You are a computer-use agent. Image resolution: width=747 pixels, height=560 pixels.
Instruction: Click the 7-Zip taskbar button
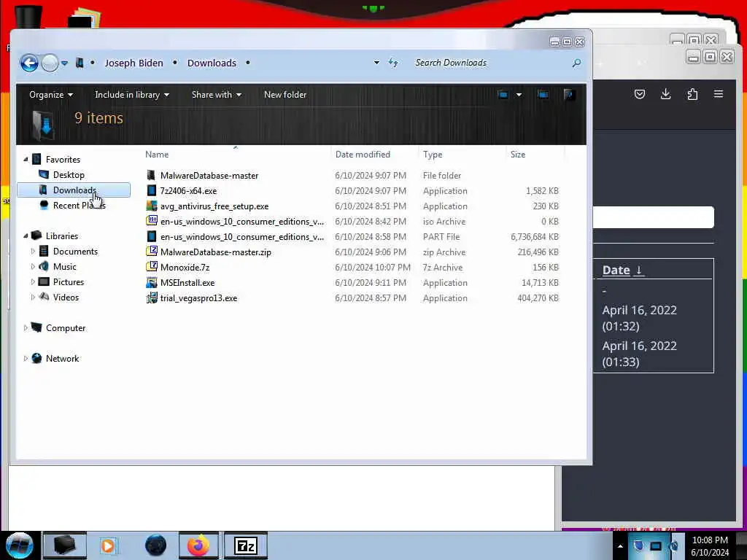(246, 545)
